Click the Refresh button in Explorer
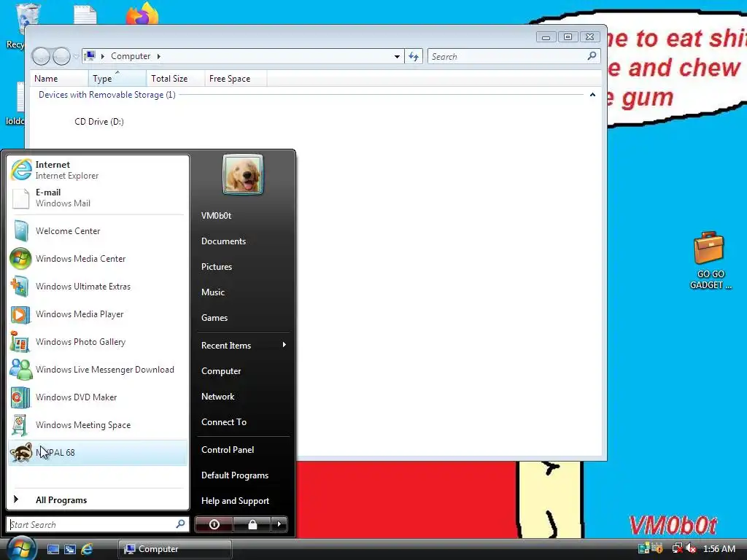Viewport: 747px width, 560px height. [x=414, y=56]
